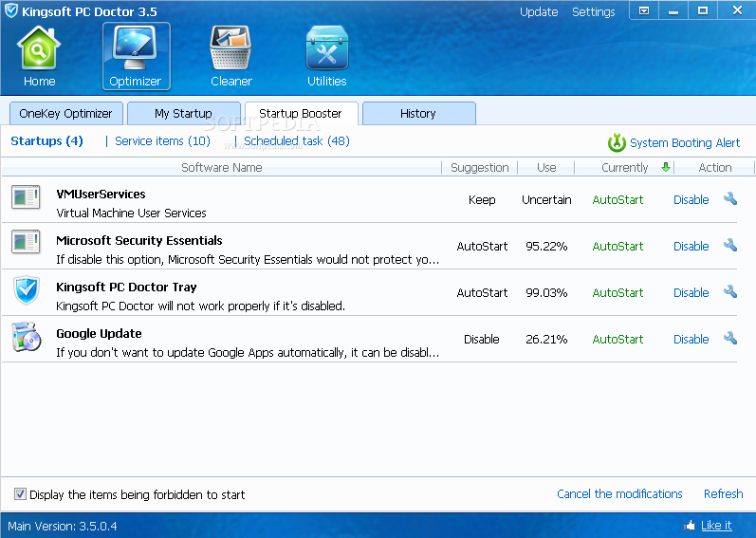The height and width of the screenshot is (538, 756).
Task: Open System Booting Alert link
Action: tap(685, 142)
